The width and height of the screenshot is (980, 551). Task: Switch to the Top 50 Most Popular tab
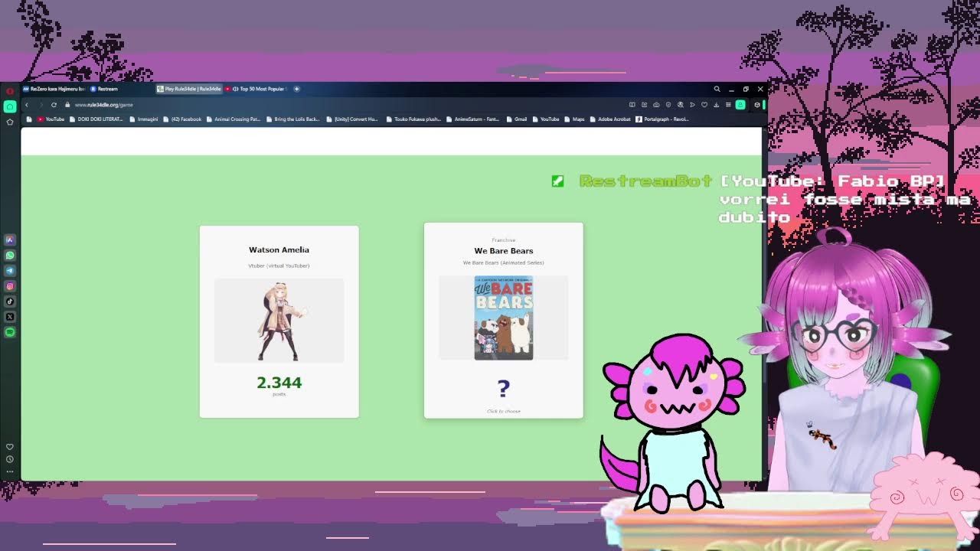(256, 89)
